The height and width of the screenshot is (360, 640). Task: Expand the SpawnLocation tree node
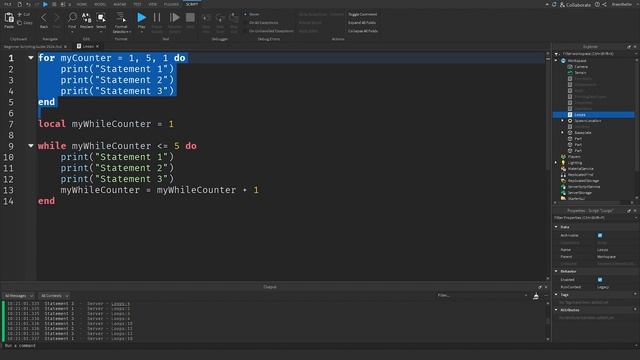click(562, 121)
